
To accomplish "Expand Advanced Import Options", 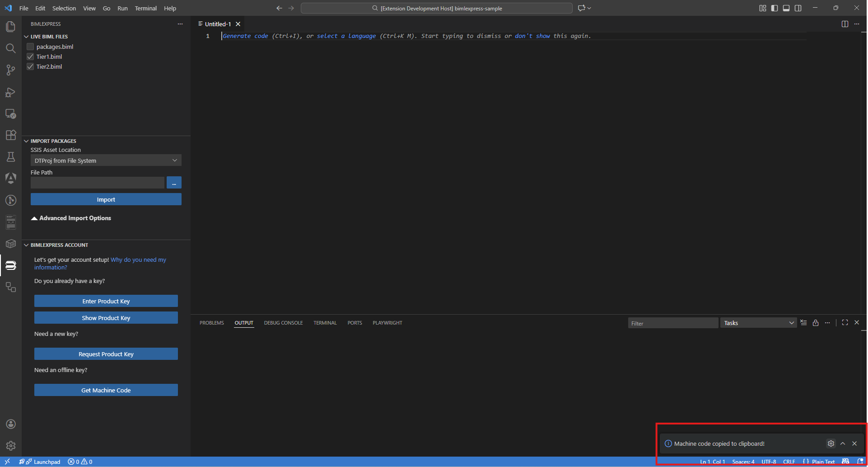I will pyautogui.click(x=71, y=218).
